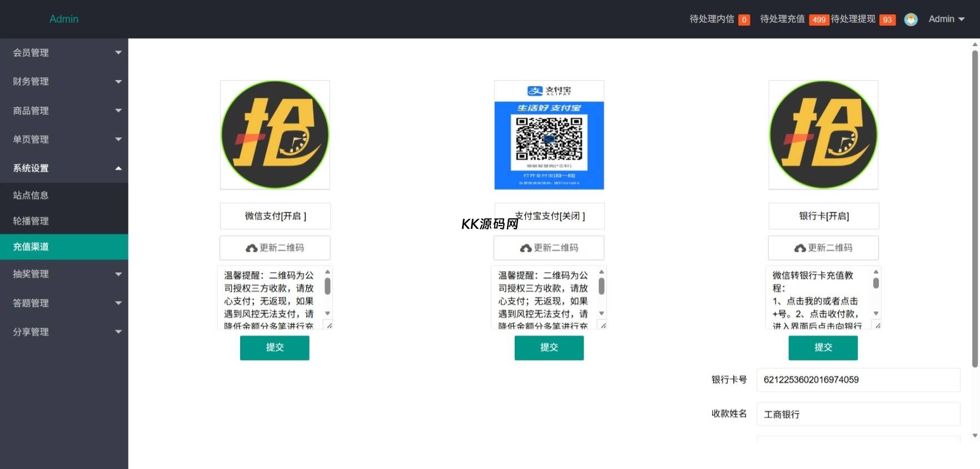
Task: Open 站点信息 in the sidebar
Action: pyautogui.click(x=31, y=196)
